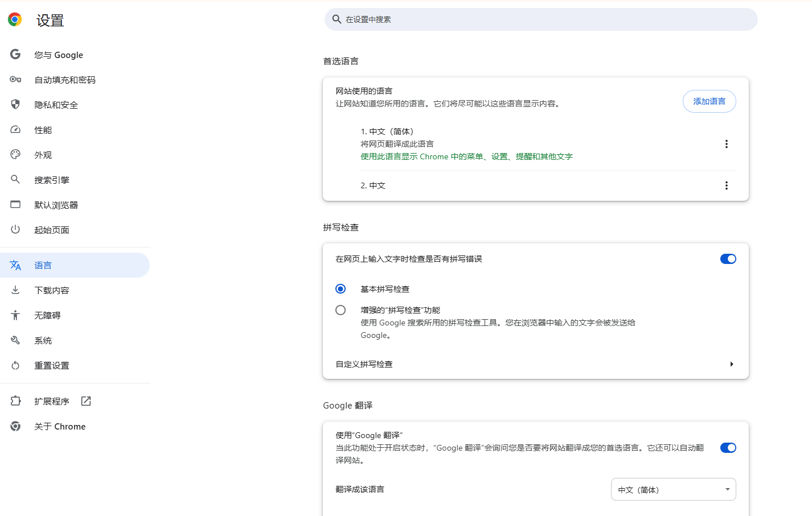
Task: Click the Chrome logo next to 设置
Action: tap(15, 20)
